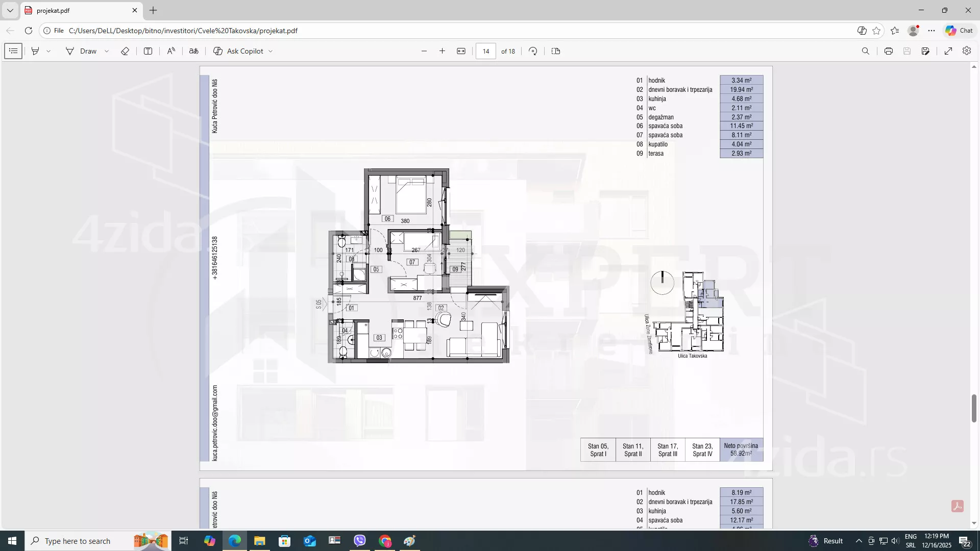Zoom in the PDF page

[x=442, y=51]
